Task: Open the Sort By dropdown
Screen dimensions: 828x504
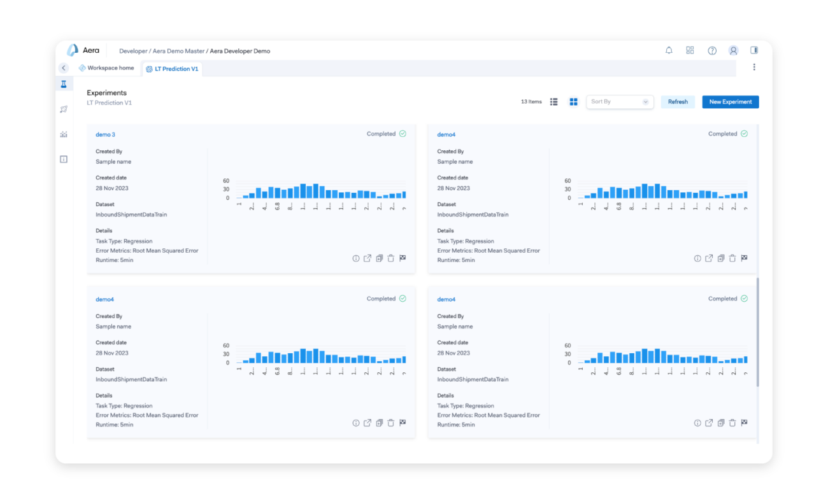Action: coord(619,102)
